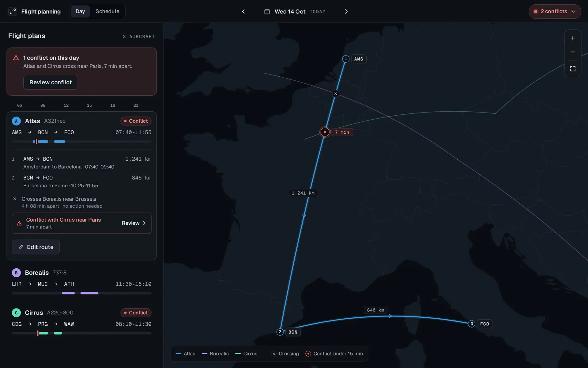Viewport: 588px width, 368px height.
Task: Open Review for Cirrus conflict near Paris
Action: pyautogui.click(x=134, y=223)
